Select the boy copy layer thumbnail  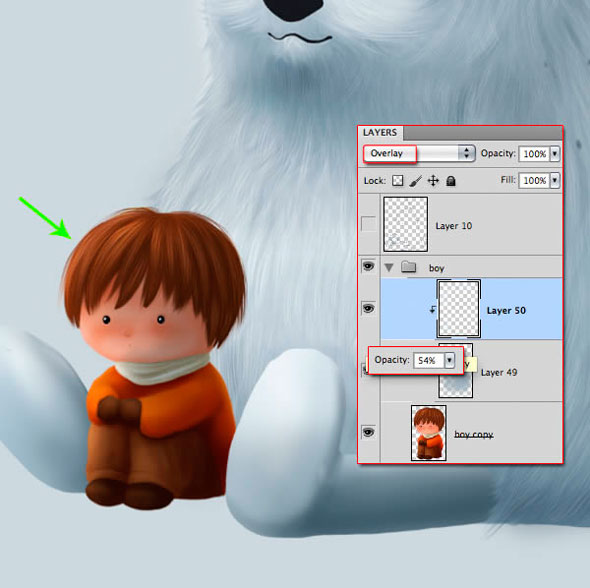point(429,433)
